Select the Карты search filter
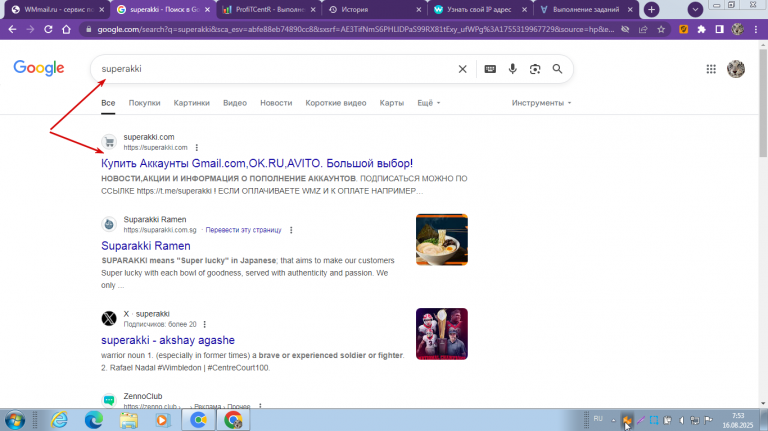This screenshot has height=431, width=768. pyautogui.click(x=392, y=103)
